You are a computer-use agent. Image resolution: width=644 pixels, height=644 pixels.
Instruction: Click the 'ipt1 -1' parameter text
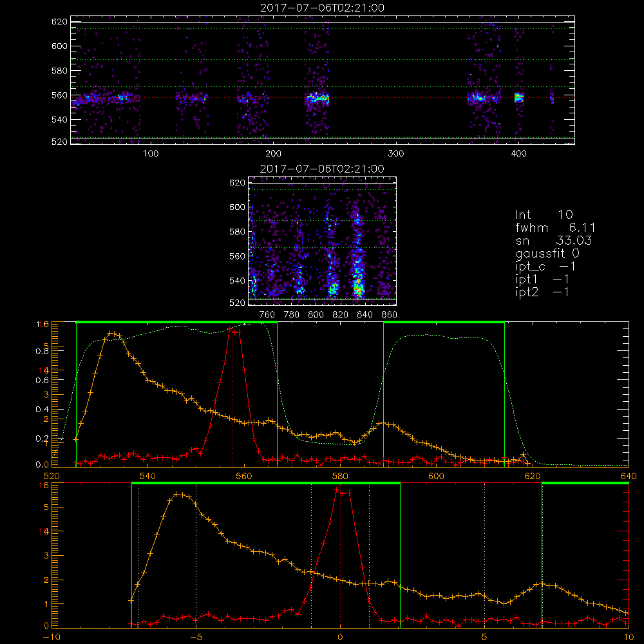pos(542,279)
